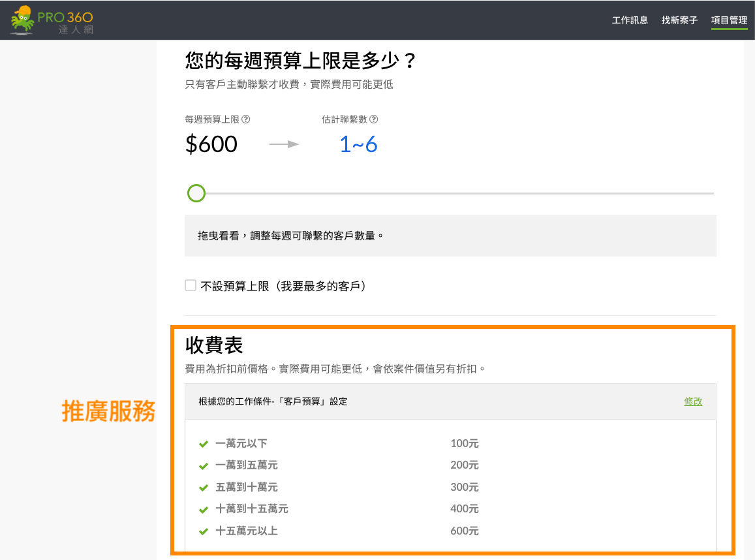Click green checkmark beside 五萬到十萬元
This screenshot has height=560, width=755.
click(204, 488)
